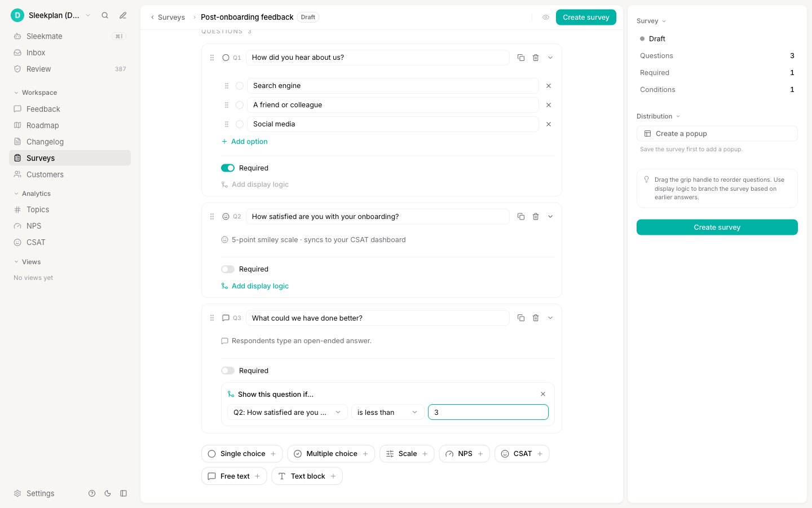This screenshot has height=508, width=812.
Task: Open Inbox in the sidebar
Action: tap(70, 52)
